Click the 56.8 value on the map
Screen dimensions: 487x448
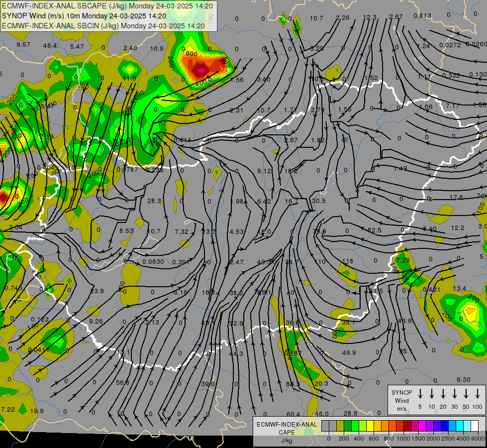point(123,382)
